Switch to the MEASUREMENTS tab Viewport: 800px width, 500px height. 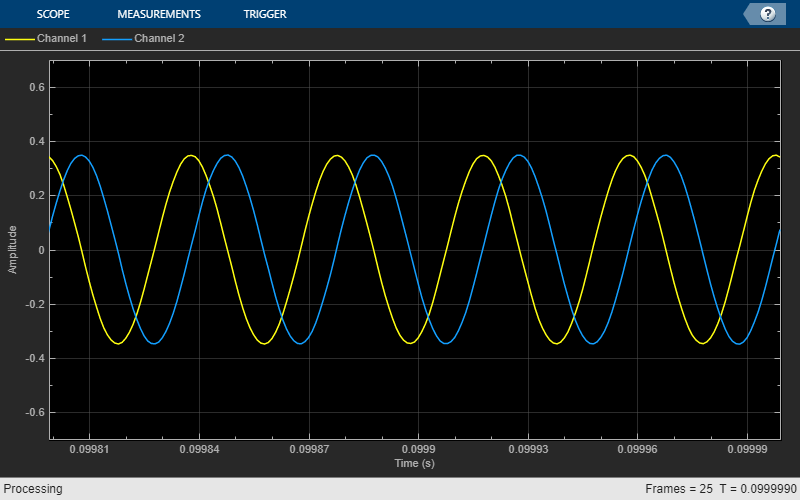(159, 14)
